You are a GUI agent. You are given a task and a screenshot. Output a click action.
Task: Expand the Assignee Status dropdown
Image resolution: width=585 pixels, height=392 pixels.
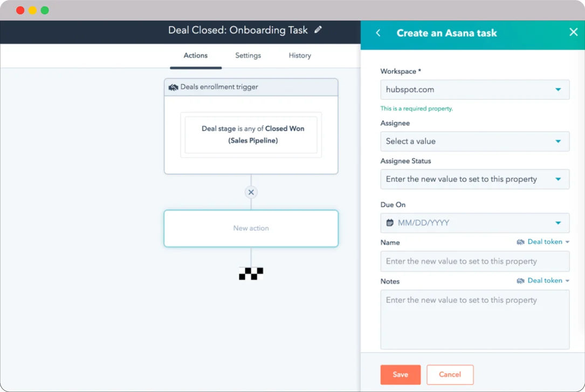[x=474, y=179]
